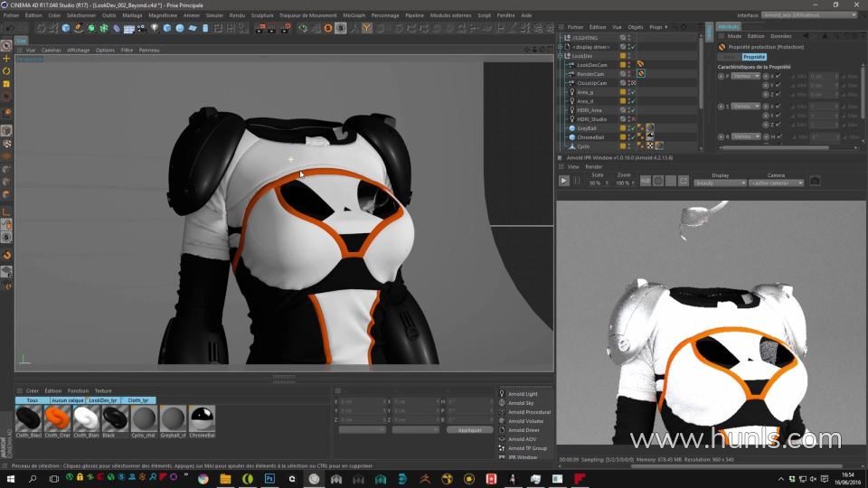Screen dimensions: 868x488
Task: Select the cube primitive icon in toolbar
Action: (x=66, y=28)
